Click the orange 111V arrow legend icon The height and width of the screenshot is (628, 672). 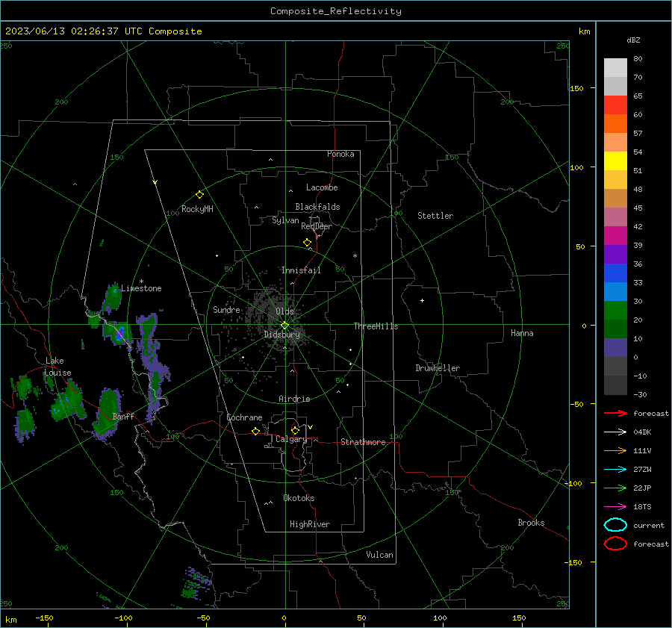coord(615,450)
